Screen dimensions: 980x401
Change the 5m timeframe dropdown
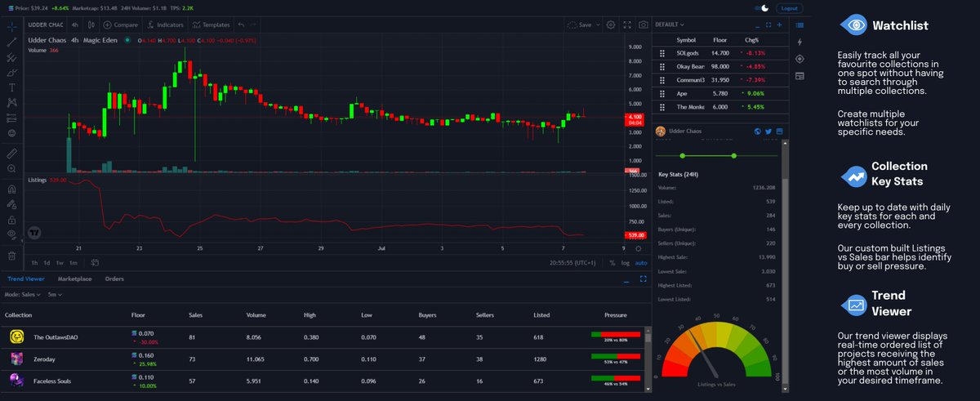54,293
